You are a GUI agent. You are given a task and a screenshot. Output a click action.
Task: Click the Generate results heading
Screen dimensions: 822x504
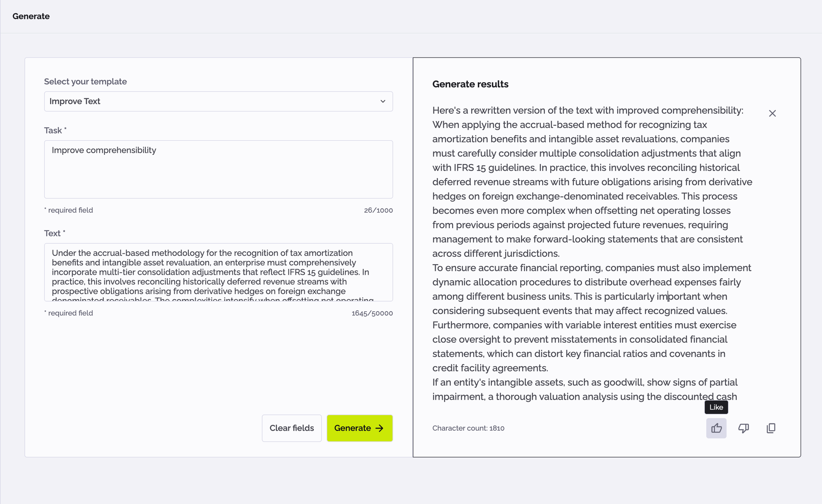(x=470, y=84)
